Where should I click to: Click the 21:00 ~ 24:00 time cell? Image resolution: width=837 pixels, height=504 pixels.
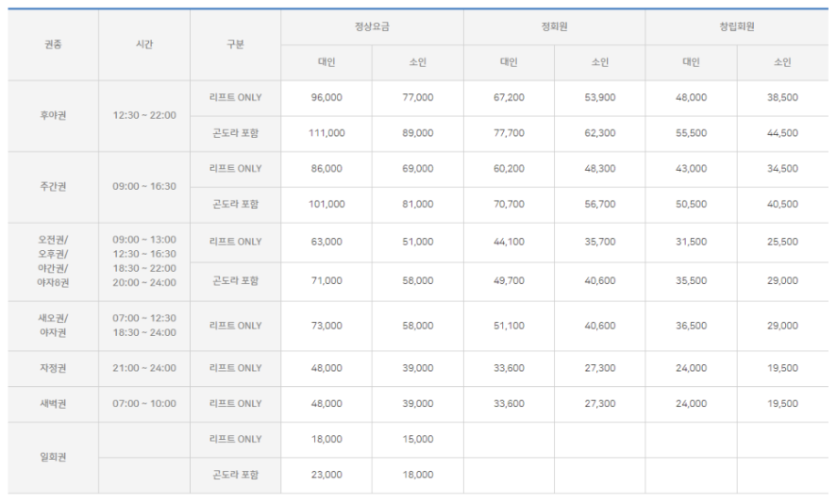144,368
